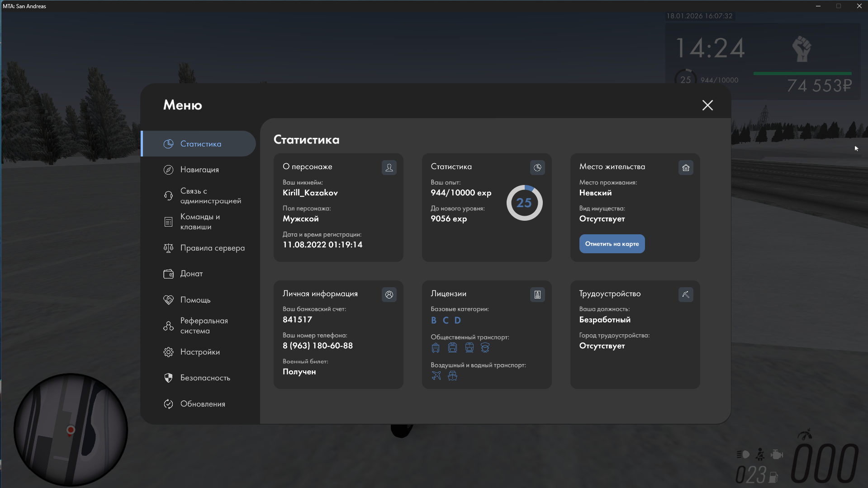Close the Меню panel with X
Screen dimensions: 868x488
707,105
